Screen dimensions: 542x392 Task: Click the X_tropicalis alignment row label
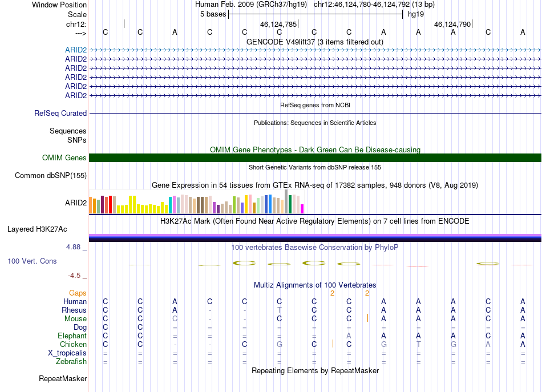pyautogui.click(x=67, y=353)
